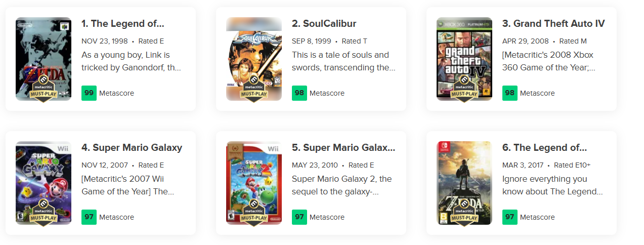Click the Must-Play badge on the first-ranked Zelda cover

coord(44,89)
